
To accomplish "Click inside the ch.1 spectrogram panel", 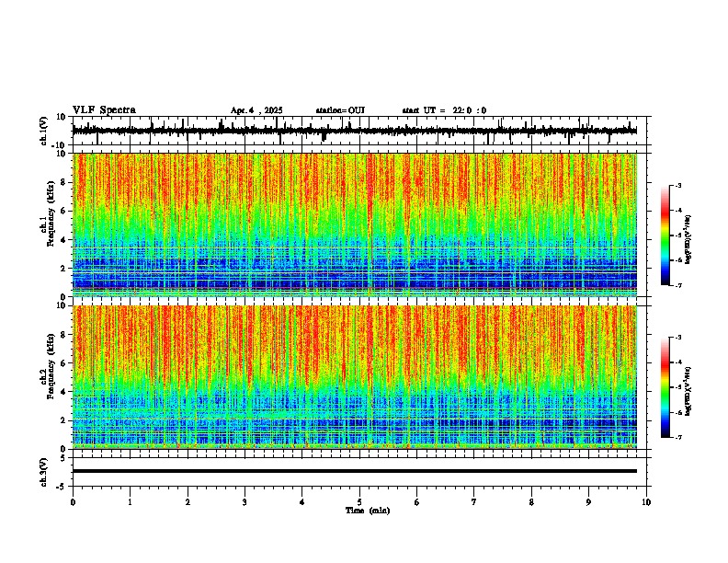I will tap(354, 224).
